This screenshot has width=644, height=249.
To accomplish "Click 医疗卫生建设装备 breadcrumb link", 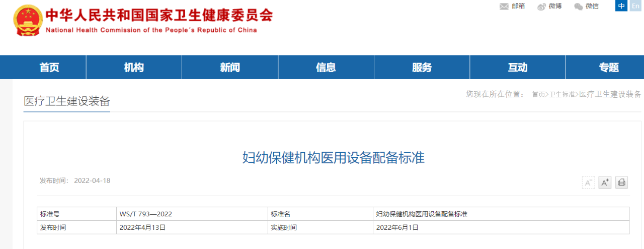I will tap(610, 95).
